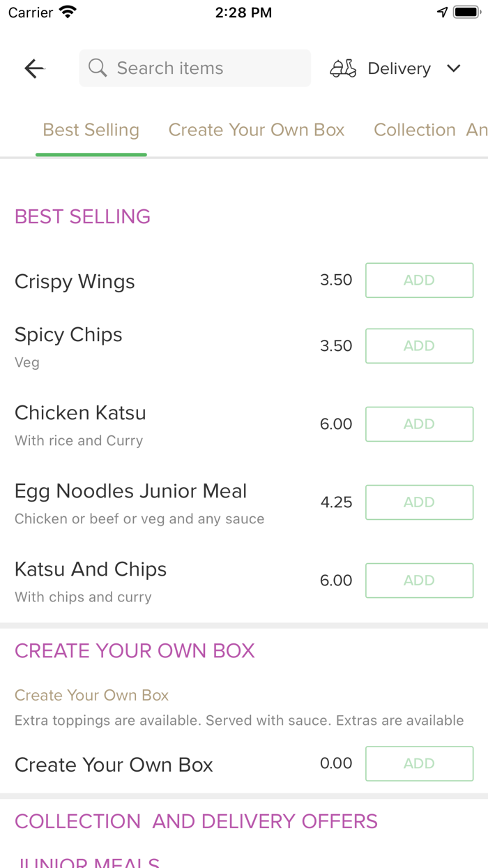Select the Katsu And Chips menu item

click(91, 569)
